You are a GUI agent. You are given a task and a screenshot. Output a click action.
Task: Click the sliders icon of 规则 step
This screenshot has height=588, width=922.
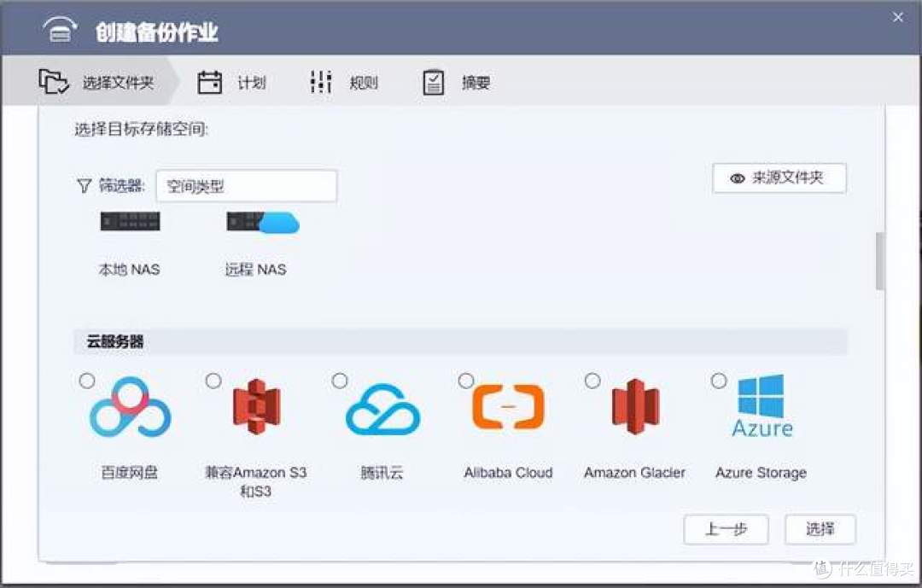pyautogui.click(x=320, y=82)
